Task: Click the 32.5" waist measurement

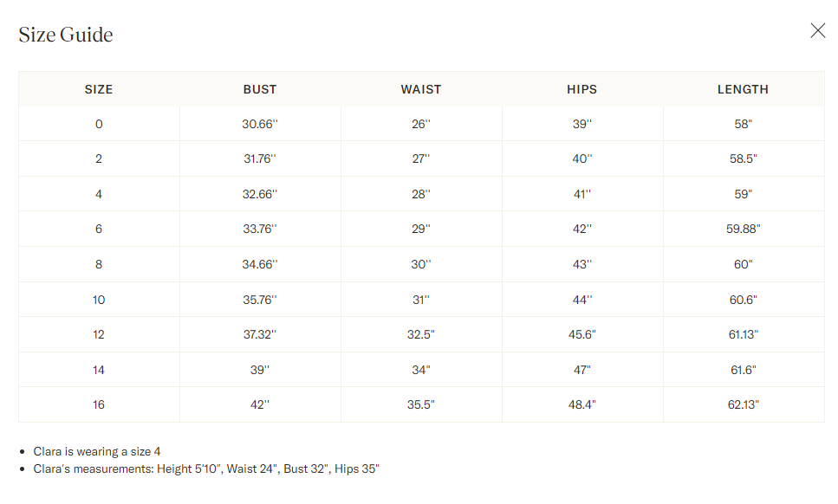Action: click(421, 335)
